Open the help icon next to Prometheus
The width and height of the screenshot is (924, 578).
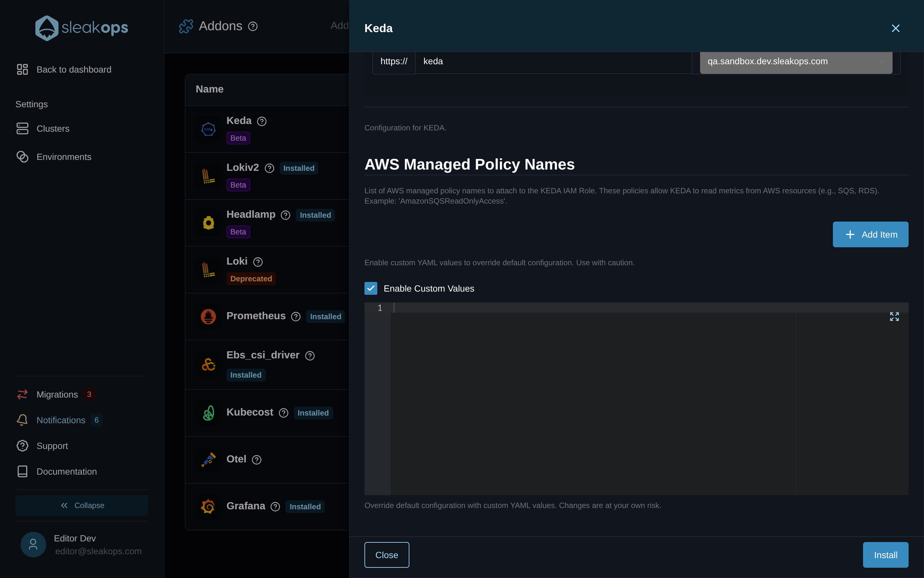(x=296, y=317)
